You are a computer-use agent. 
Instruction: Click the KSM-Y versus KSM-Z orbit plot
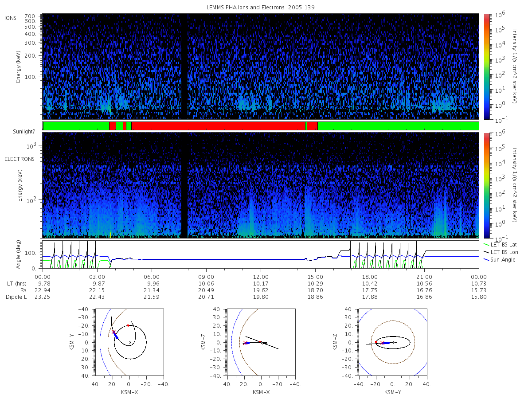click(392, 342)
